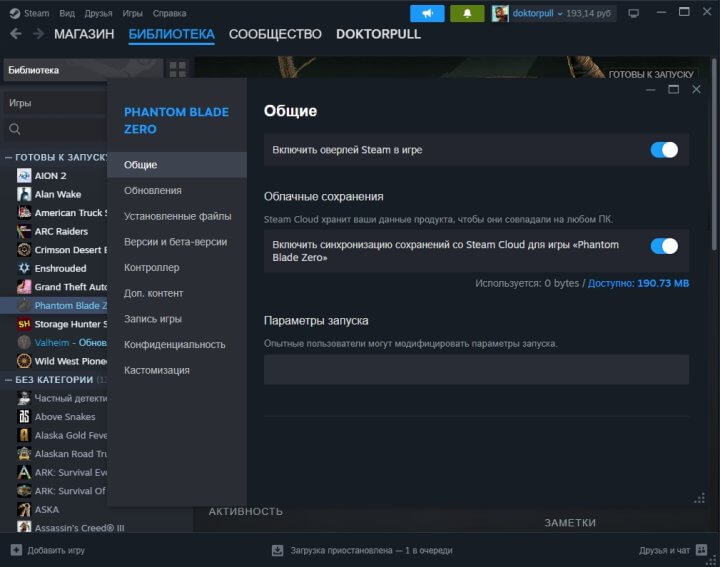The width and height of the screenshot is (720, 567).
Task: Go to the МАГАЗИН tab
Action: pyautogui.click(x=84, y=34)
